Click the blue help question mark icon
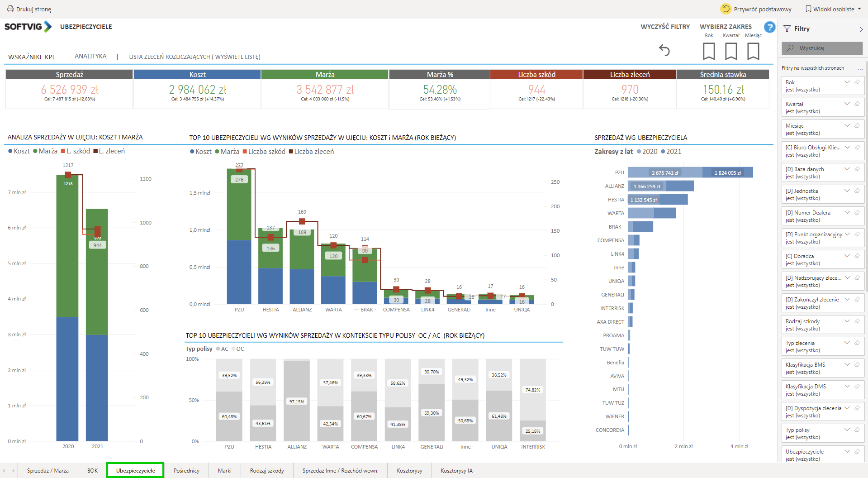This screenshot has height=478, width=868. click(x=769, y=27)
